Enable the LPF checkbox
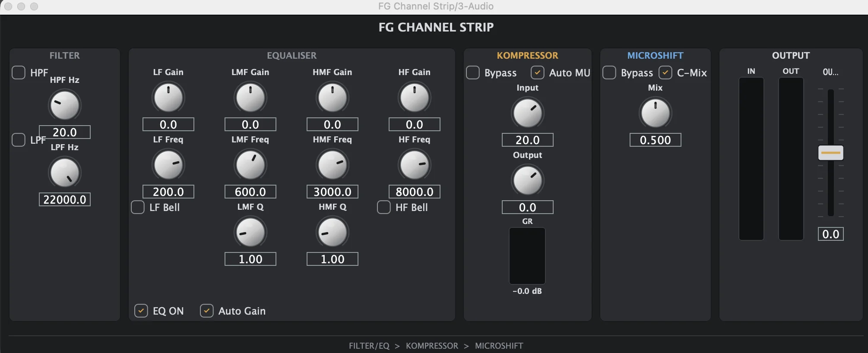The height and width of the screenshot is (353, 868). (x=19, y=140)
